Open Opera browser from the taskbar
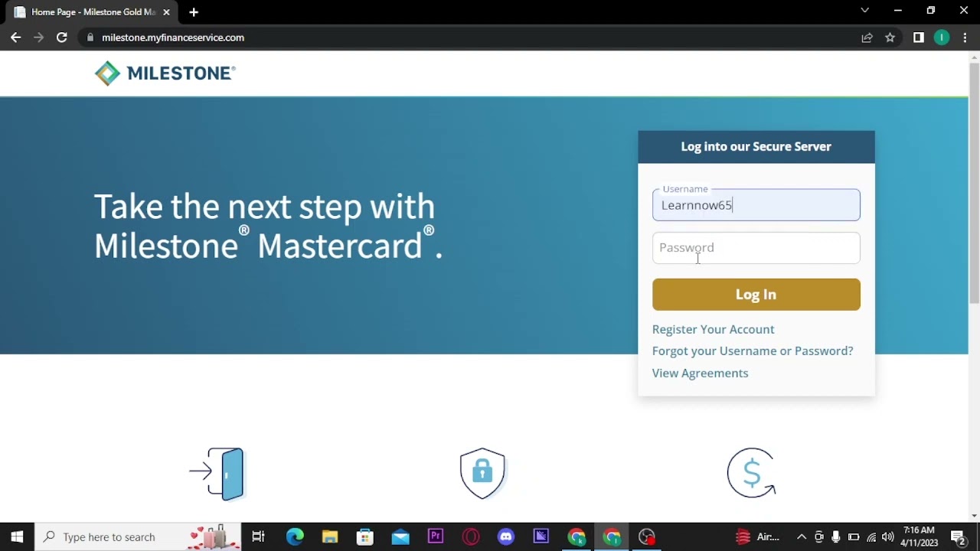 coord(471,536)
